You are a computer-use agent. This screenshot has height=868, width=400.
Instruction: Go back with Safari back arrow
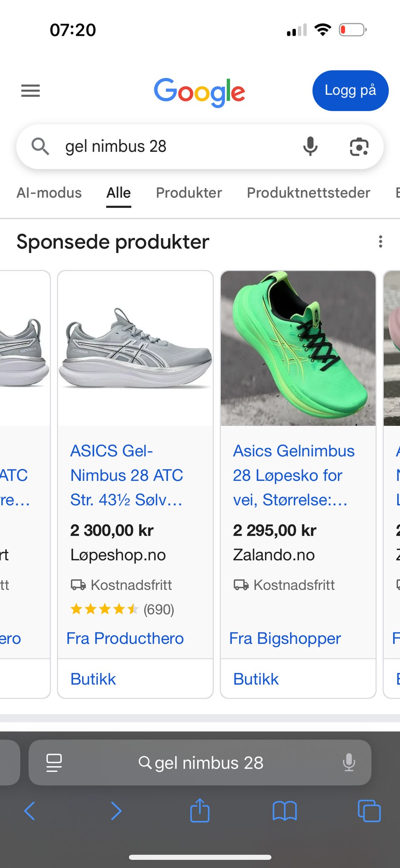click(x=30, y=811)
